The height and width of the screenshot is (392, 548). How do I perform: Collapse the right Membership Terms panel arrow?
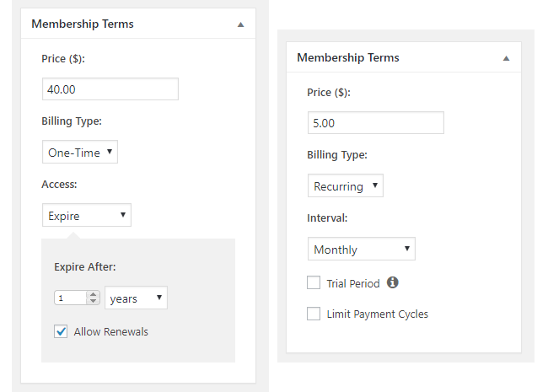click(x=506, y=58)
